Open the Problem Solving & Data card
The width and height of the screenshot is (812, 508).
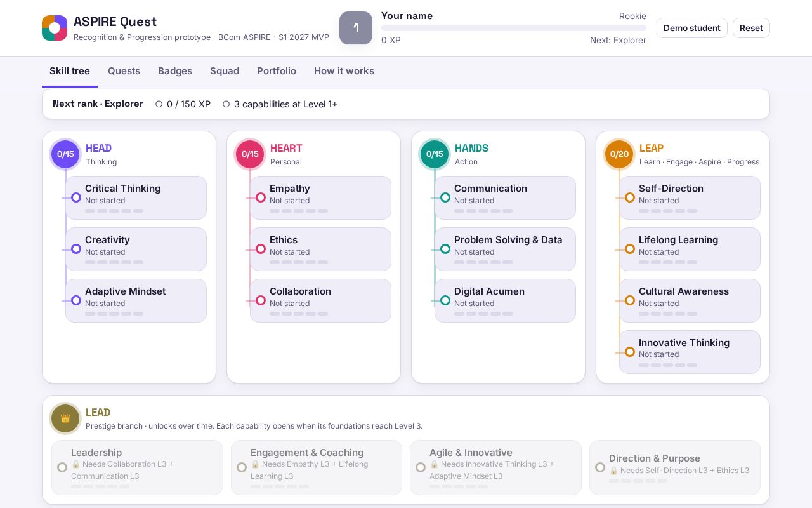[505, 250]
